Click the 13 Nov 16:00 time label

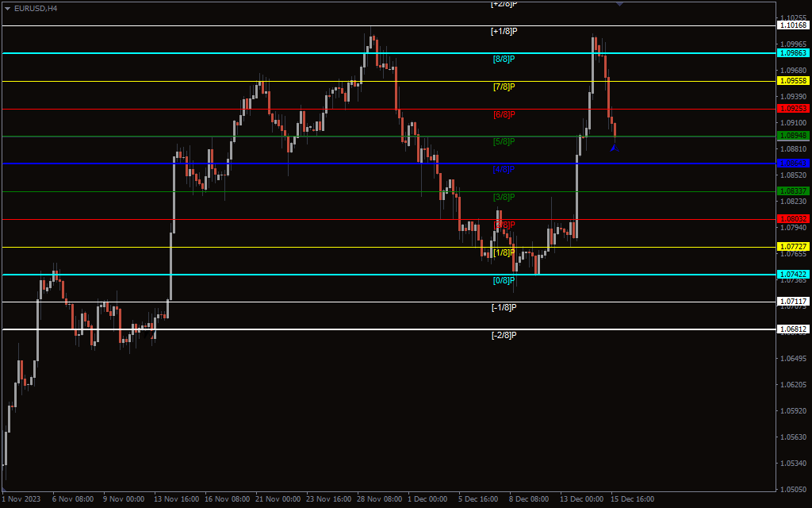point(177,499)
